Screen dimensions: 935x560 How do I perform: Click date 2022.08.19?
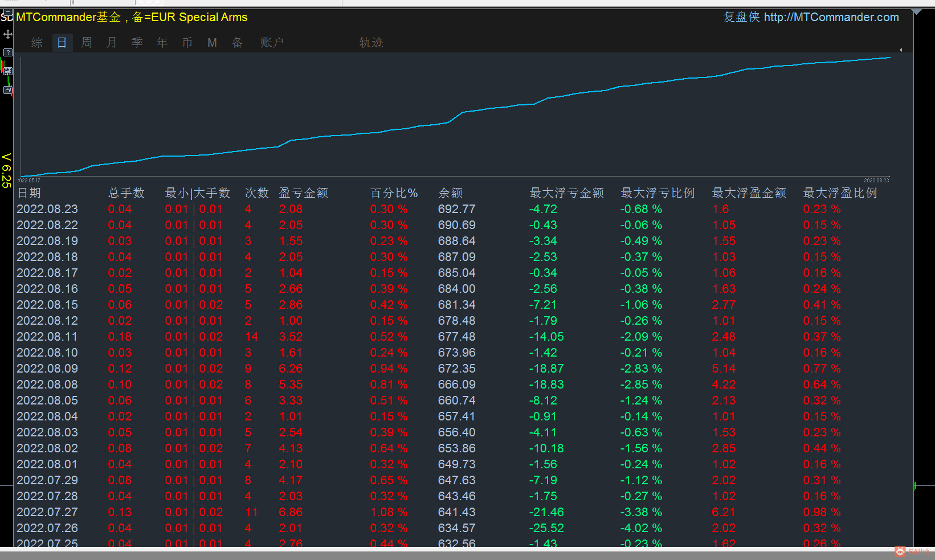[x=47, y=241]
